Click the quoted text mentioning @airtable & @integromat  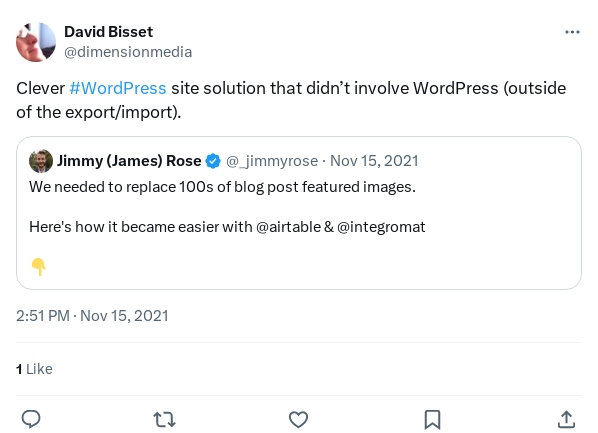(x=227, y=227)
